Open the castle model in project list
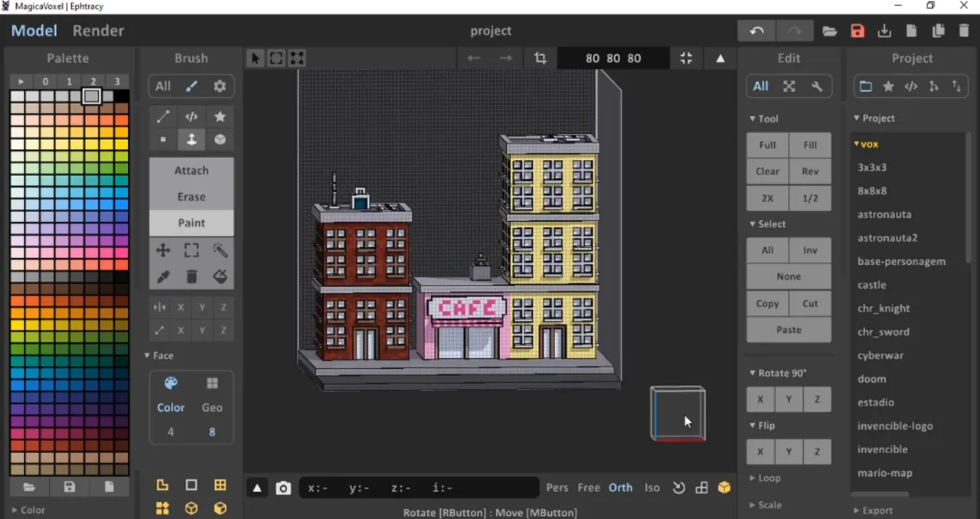The width and height of the screenshot is (980, 519). click(x=872, y=285)
